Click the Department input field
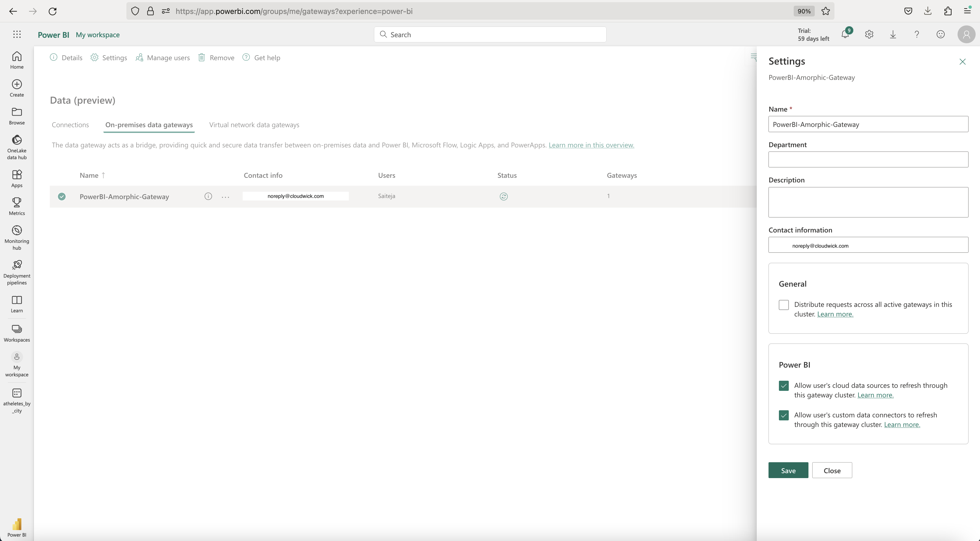The width and height of the screenshot is (980, 541). click(x=868, y=159)
